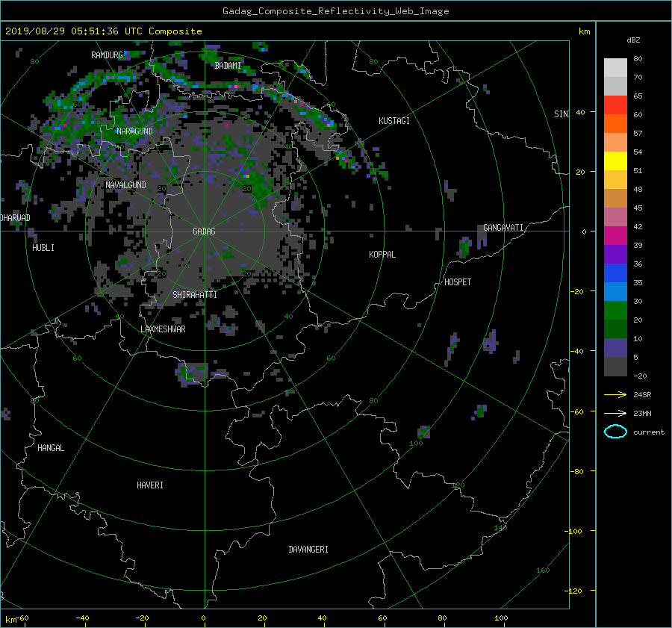Click the HAVERI town label
The width and height of the screenshot is (672, 628).
coord(150,485)
